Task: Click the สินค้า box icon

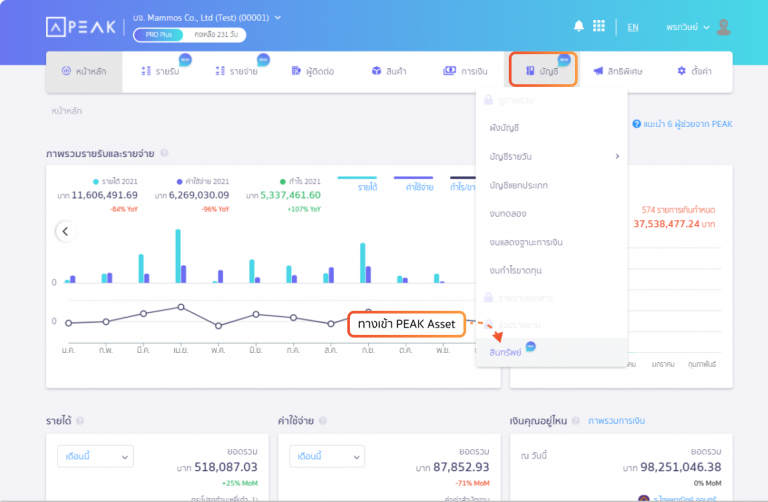Action: click(376, 71)
